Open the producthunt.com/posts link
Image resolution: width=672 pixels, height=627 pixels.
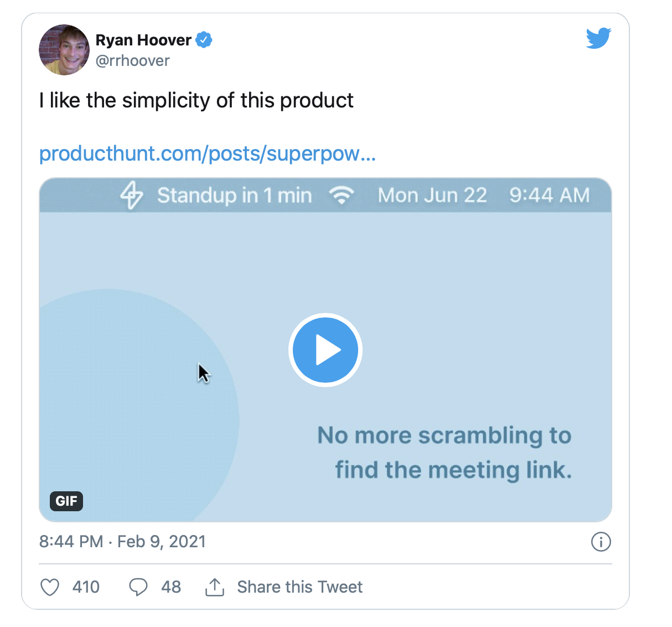(208, 153)
